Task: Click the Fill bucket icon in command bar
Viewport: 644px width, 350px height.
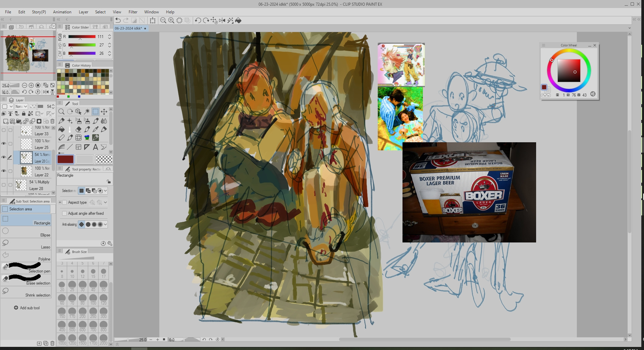Action: coord(238,20)
